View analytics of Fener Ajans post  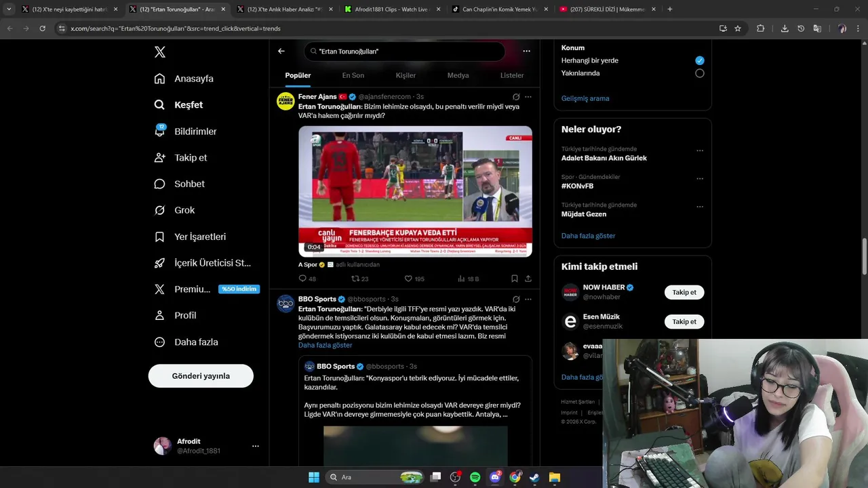pos(468,279)
